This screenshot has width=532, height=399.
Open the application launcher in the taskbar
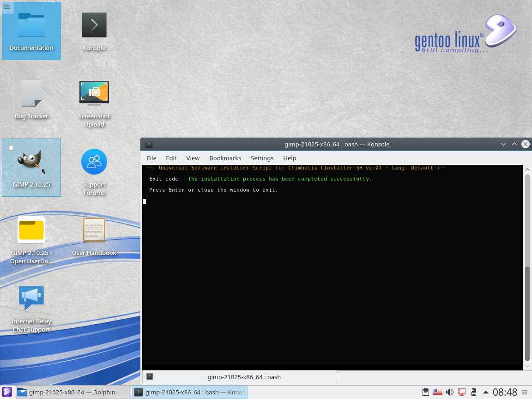coord(7,392)
